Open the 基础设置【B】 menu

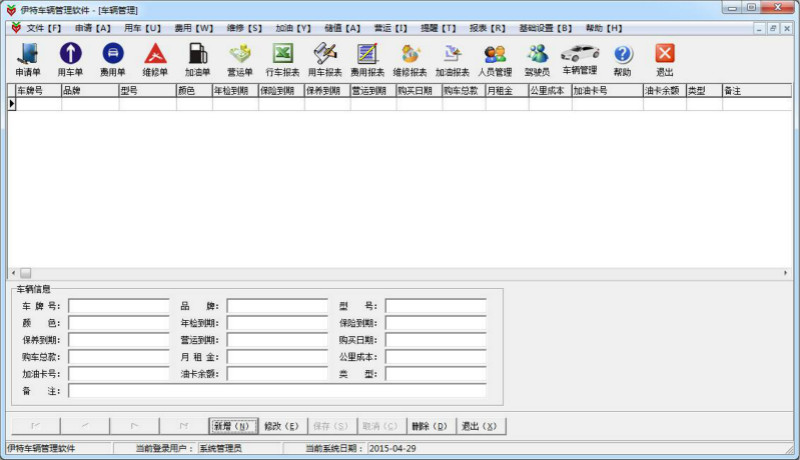(546, 28)
